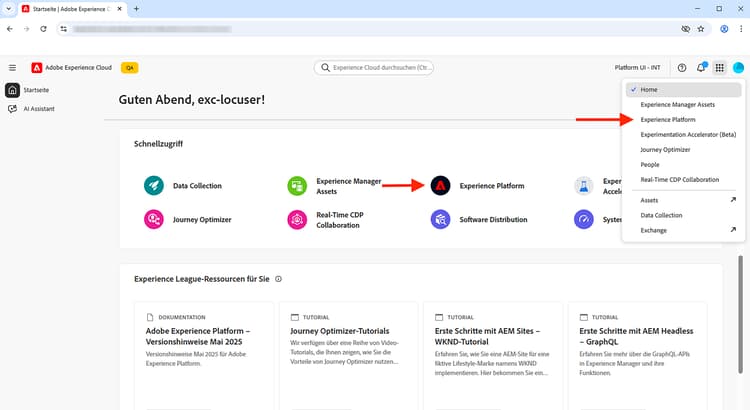Reload the browser page

click(x=44, y=29)
